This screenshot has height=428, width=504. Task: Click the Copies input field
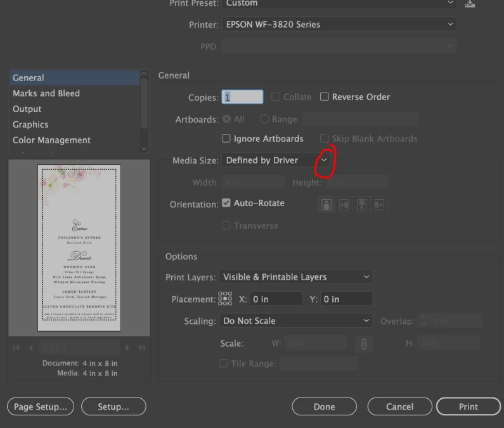[x=242, y=97]
